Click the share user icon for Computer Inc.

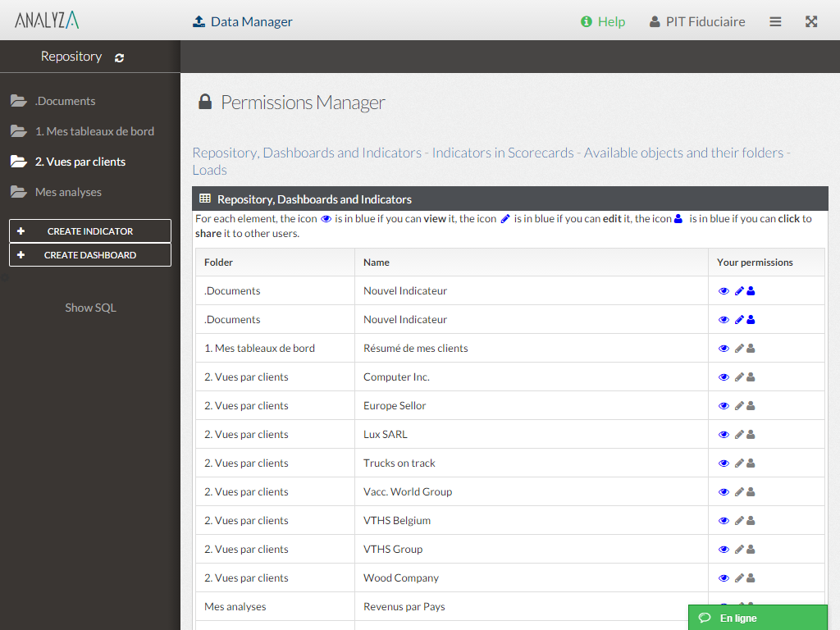(x=751, y=377)
